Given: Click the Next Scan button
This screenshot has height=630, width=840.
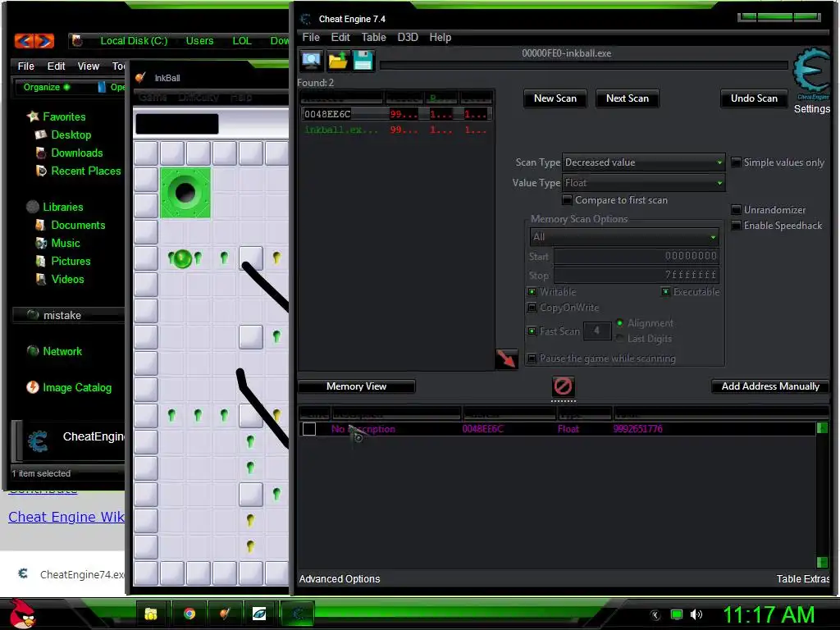Looking at the screenshot, I should click(628, 98).
